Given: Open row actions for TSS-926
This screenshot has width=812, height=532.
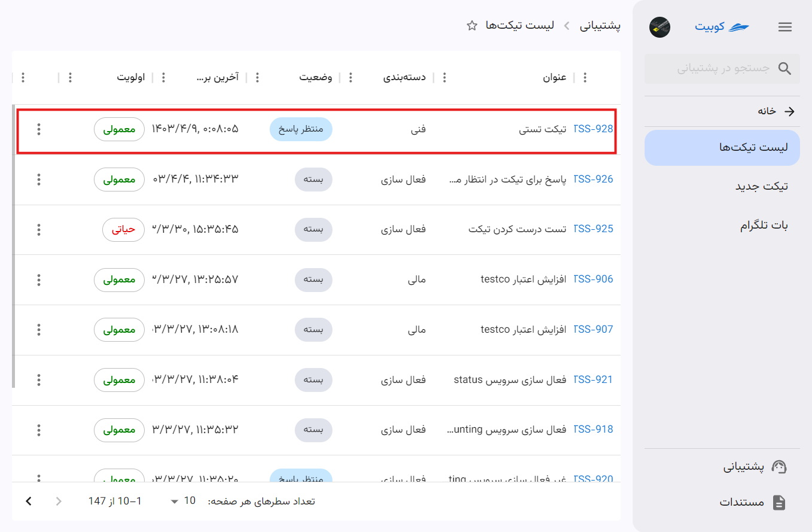Looking at the screenshot, I should point(39,180).
